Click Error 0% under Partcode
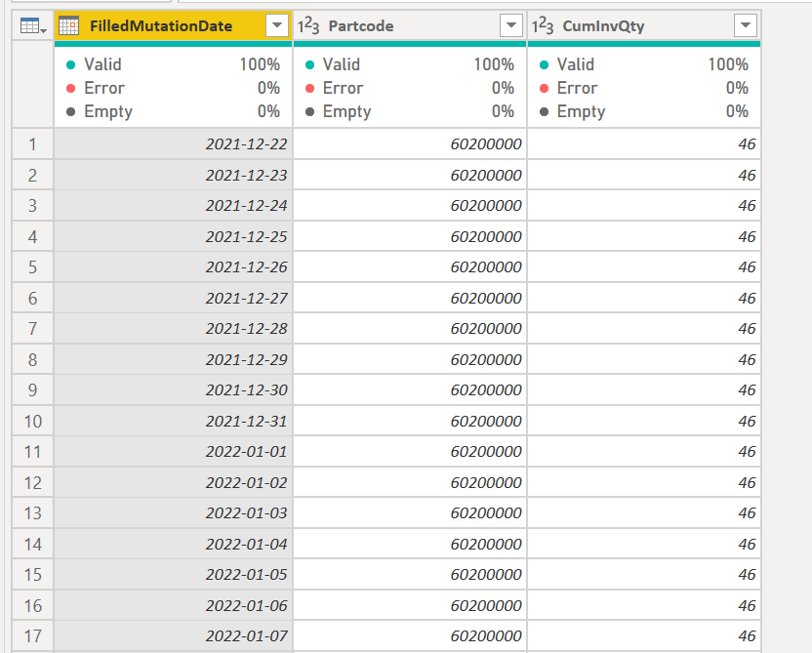 410,88
